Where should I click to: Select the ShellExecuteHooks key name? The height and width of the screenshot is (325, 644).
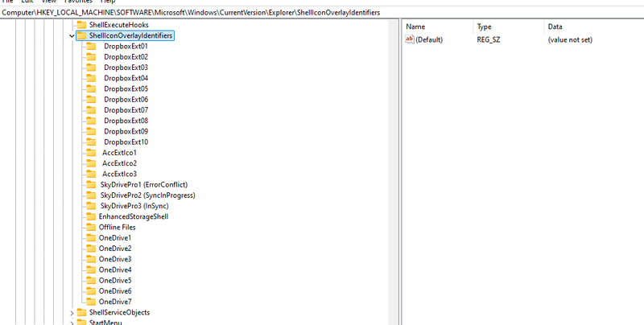pos(118,25)
